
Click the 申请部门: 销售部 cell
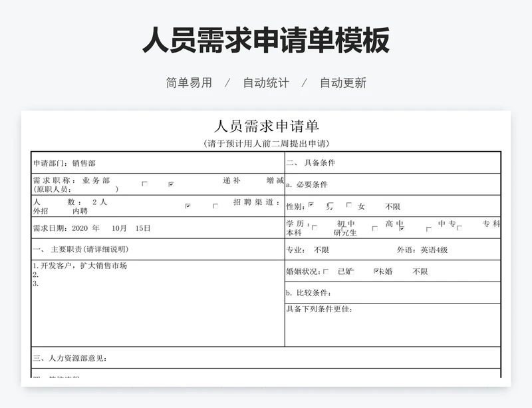pyautogui.click(x=158, y=163)
